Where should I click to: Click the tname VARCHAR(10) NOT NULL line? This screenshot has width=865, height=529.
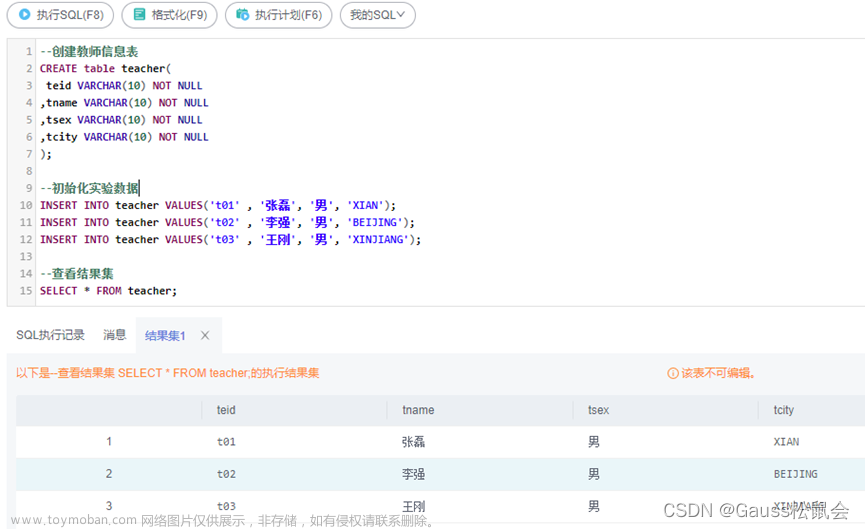pos(124,103)
